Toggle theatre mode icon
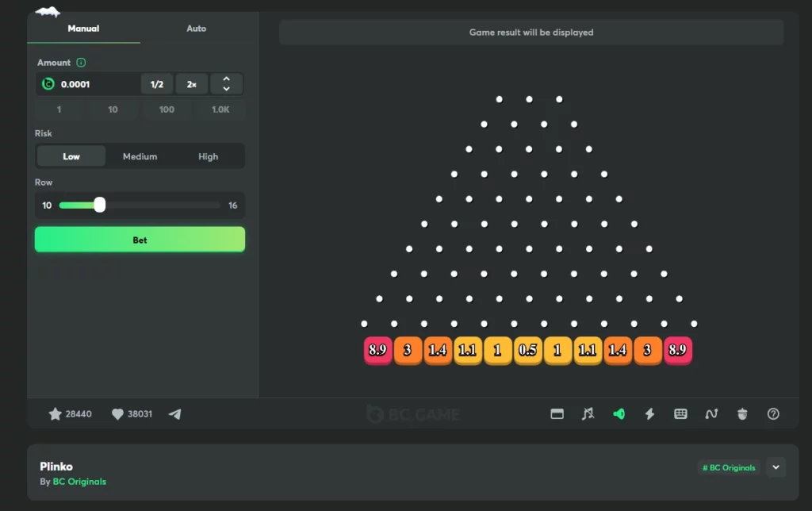Screen dimensions: 812x511 coord(557,413)
